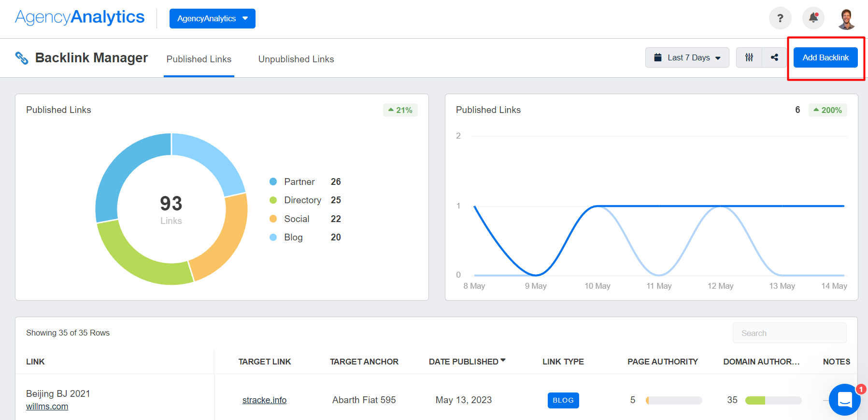This screenshot has height=420, width=868.
Task: Switch to the Unpublished Links tab
Action: [x=296, y=59]
